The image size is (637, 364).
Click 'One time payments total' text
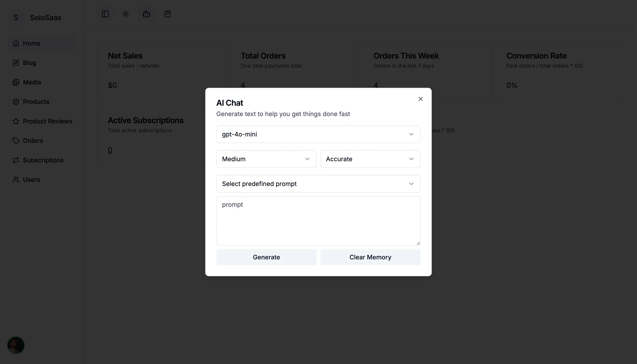tap(271, 66)
